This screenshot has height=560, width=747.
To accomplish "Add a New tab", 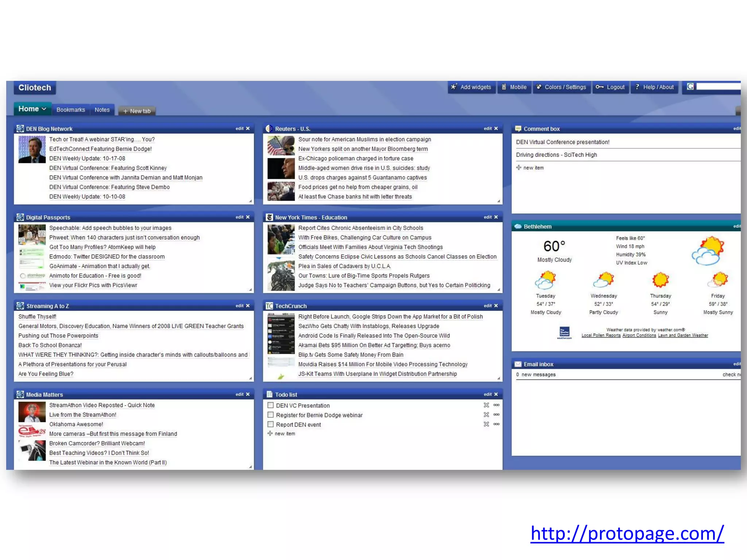I will pyautogui.click(x=137, y=111).
